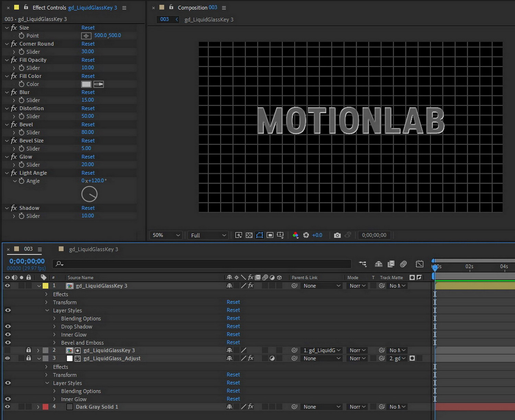The width and height of the screenshot is (515, 420).
Task: Reset the Corner Round effect
Action: click(x=88, y=44)
